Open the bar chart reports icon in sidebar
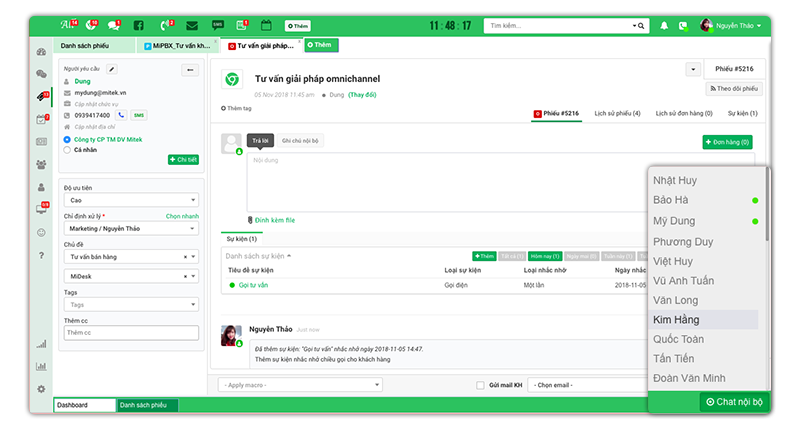This screenshot has width=800, height=429. point(41,366)
